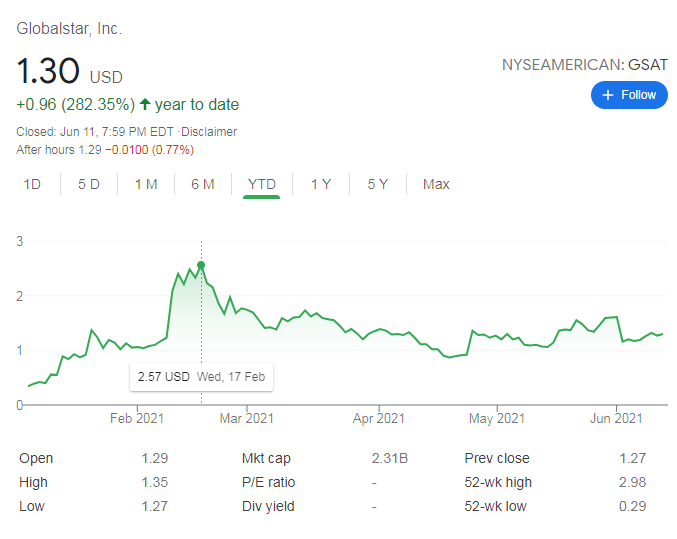Show the Max range chart
Image resolution: width=677 pixels, height=539 pixels.
(436, 184)
